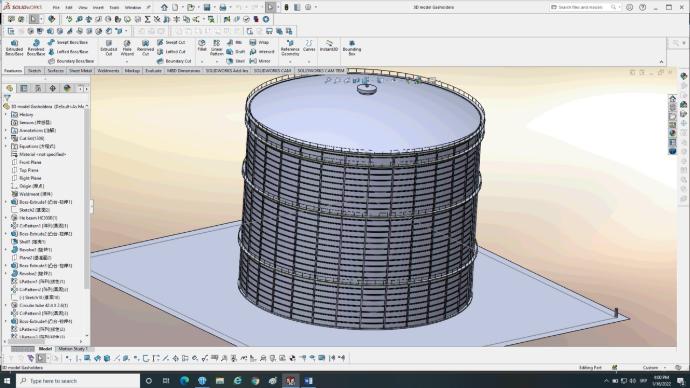690x388 pixels.
Task: Apply the Fillet tool
Action: [x=202, y=45]
